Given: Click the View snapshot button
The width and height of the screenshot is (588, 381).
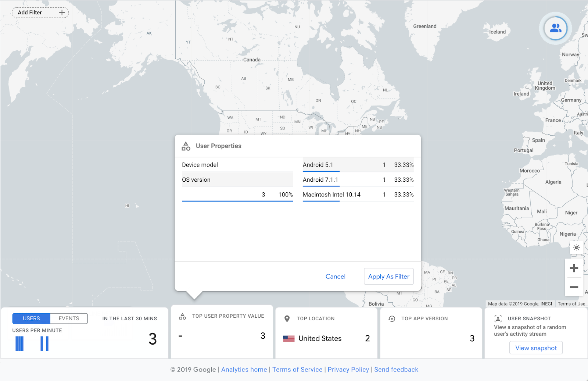Looking at the screenshot, I should [x=536, y=348].
